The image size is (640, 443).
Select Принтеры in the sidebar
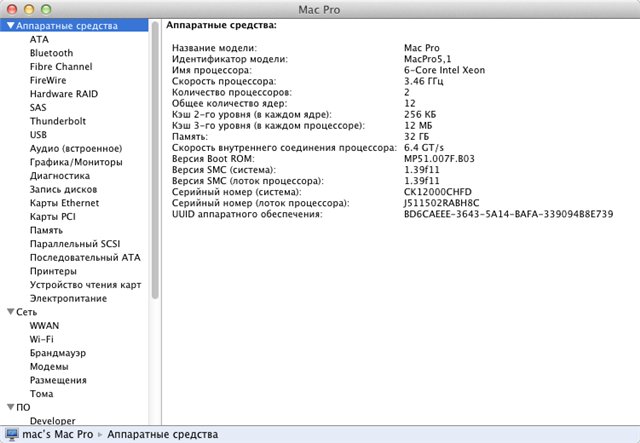(x=53, y=271)
